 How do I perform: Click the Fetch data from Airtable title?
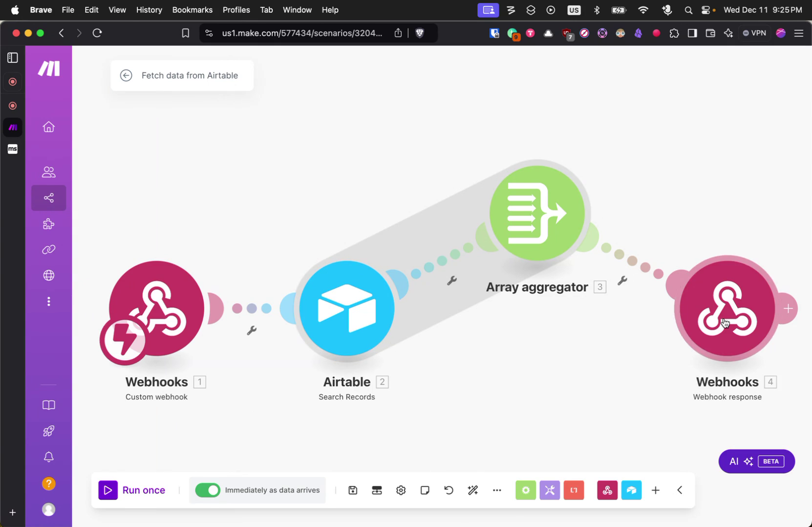[190, 75]
